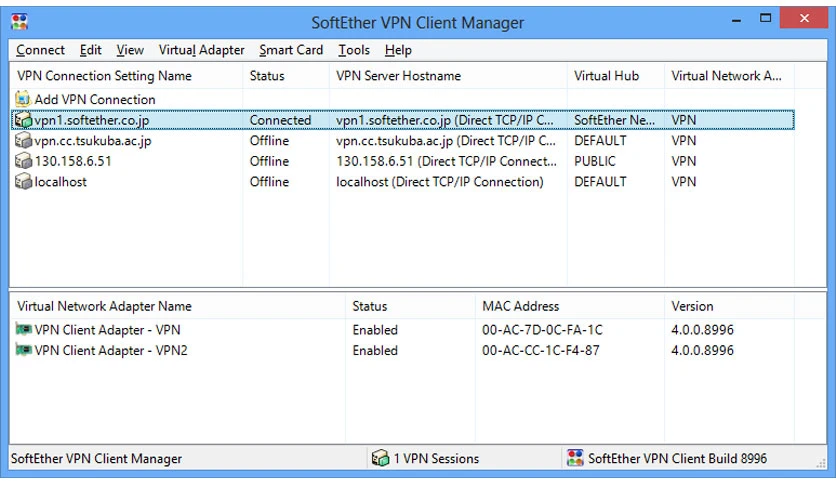The height and width of the screenshot is (484, 836).
Task: Click the SoftEther build icon in status bar
Action: (575, 458)
